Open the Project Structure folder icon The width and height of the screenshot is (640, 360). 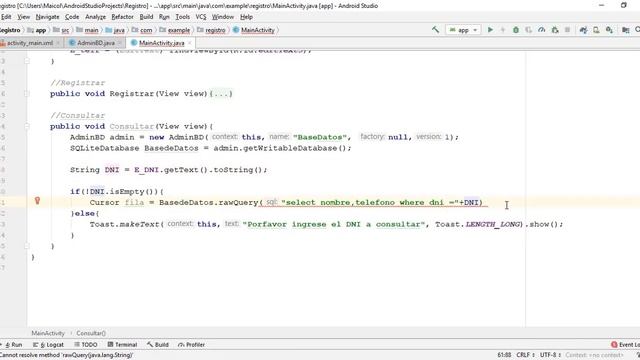tap(625, 30)
